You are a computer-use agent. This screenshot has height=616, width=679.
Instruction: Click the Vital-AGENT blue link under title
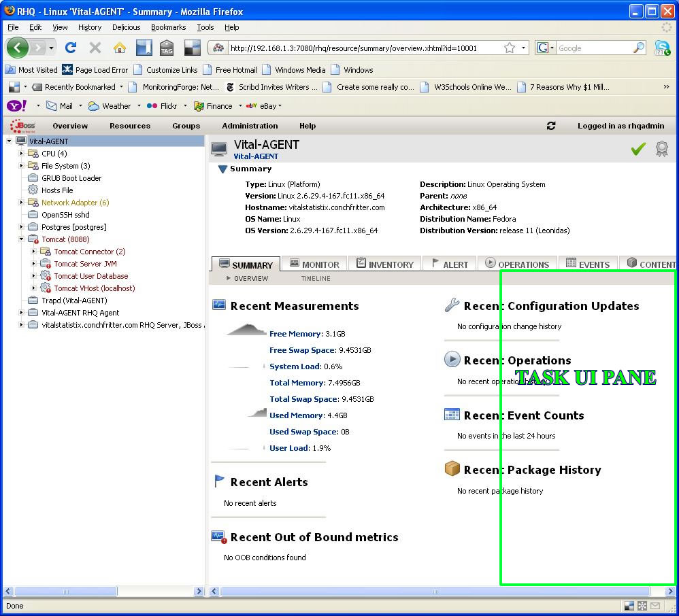[256, 156]
